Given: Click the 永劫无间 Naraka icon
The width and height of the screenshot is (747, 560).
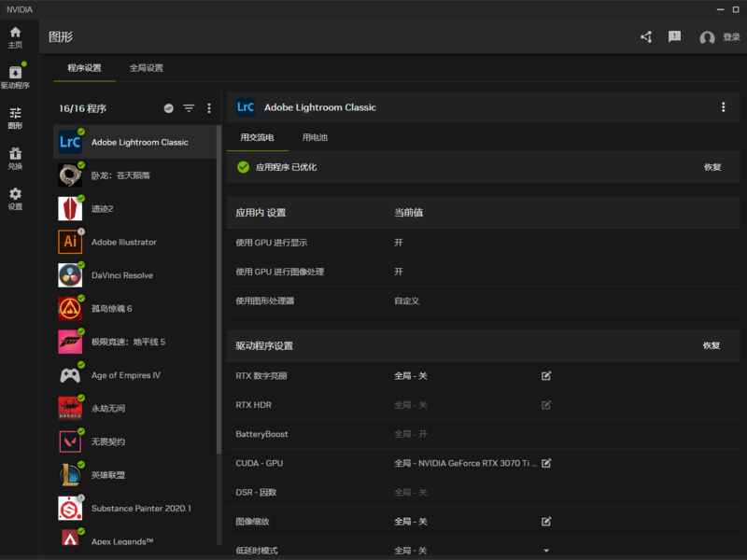Looking at the screenshot, I should coord(70,409).
